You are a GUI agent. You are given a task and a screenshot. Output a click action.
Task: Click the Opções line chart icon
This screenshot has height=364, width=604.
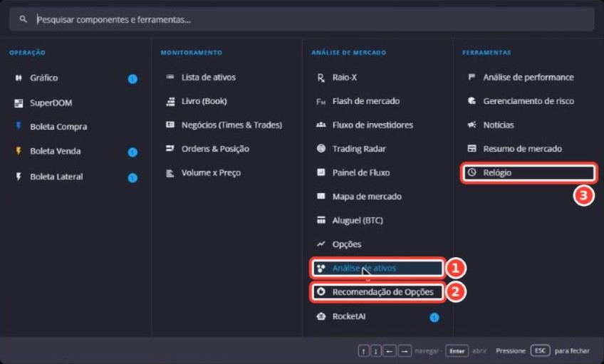(x=321, y=244)
